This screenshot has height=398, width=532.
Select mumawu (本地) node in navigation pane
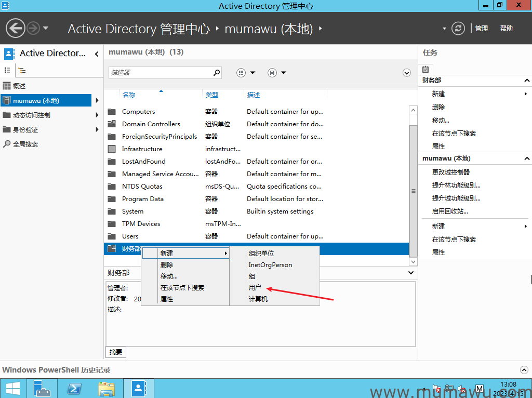[x=46, y=100]
